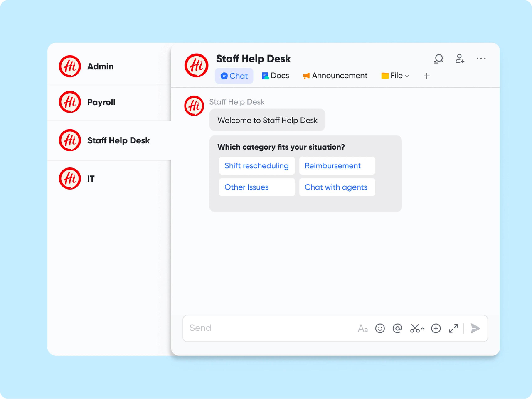Open the Payroll conversation in sidebar
The height and width of the screenshot is (399, 532).
101,102
